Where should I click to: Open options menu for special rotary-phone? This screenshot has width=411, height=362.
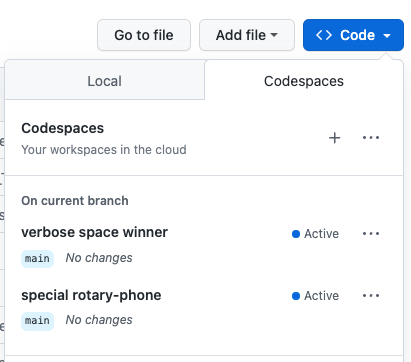(371, 296)
